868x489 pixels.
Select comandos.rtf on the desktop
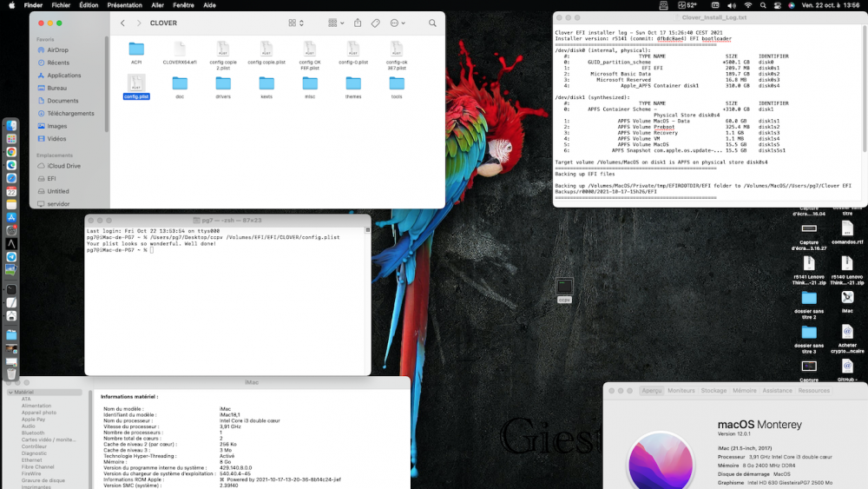pyautogui.click(x=847, y=232)
